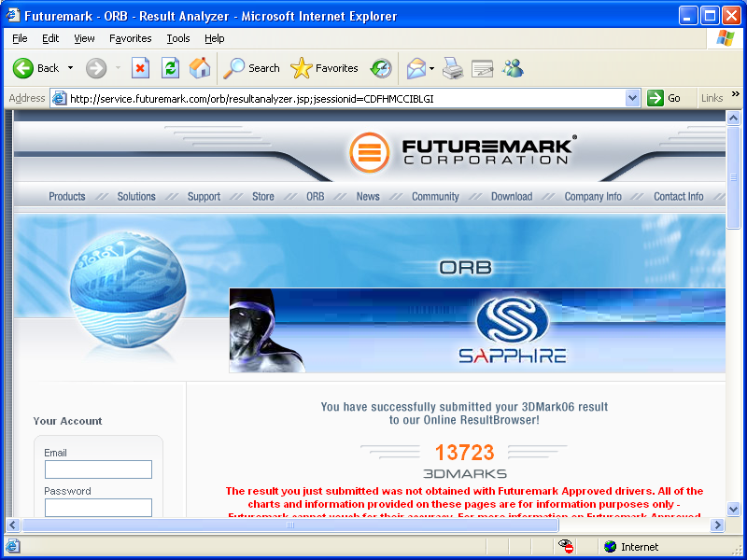Open the Support navigation link

tap(204, 196)
